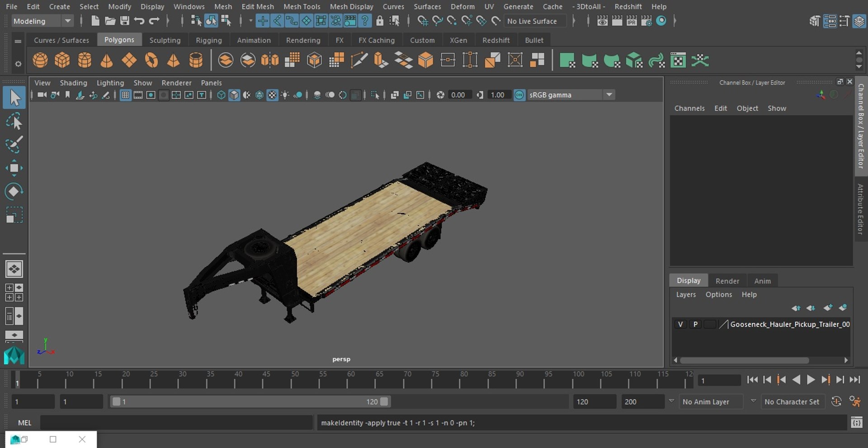Viewport: 868px width, 448px height.
Task: Select the Move tool in toolbox
Action: 14,168
